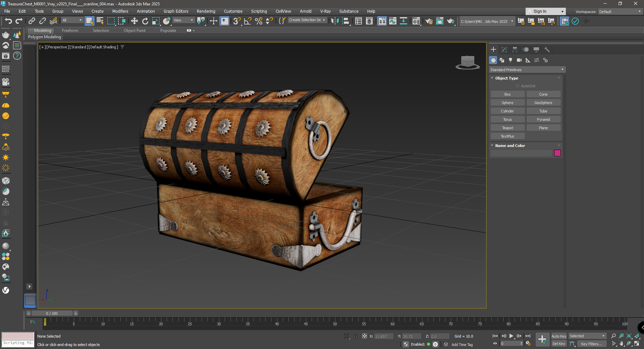Click the pink object color swatch
The image size is (644, 349).
click(557, 153)
